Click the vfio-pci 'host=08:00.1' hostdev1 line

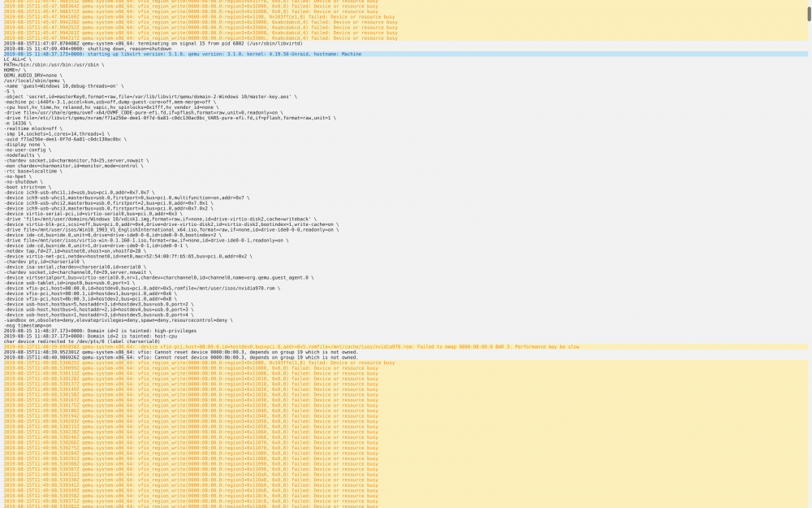(91, 293)
